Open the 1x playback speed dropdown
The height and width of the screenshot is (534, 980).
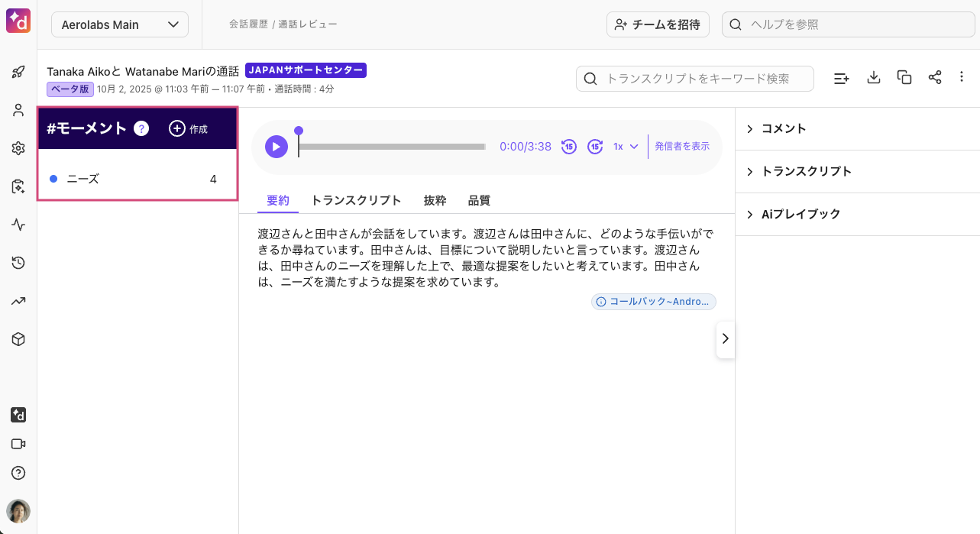pyautogui.click(x=625, y=147)
